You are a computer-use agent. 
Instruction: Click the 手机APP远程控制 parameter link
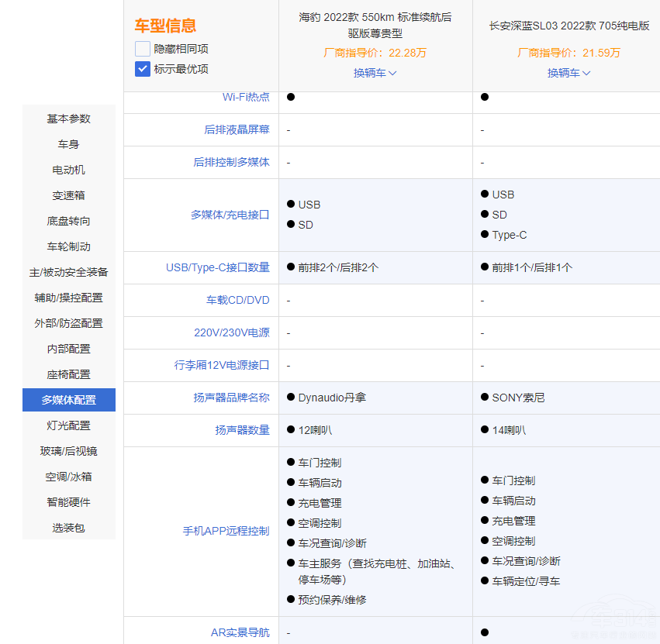[x=226, y=531]
